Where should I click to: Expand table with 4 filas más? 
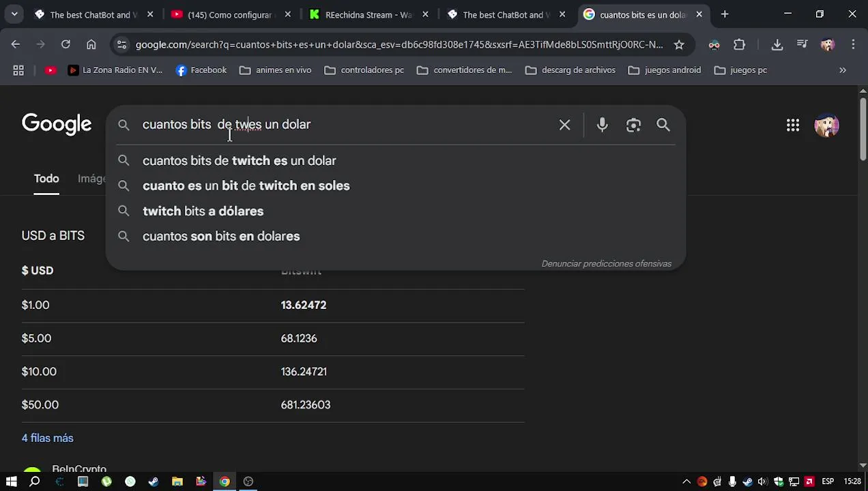[47, 438]
